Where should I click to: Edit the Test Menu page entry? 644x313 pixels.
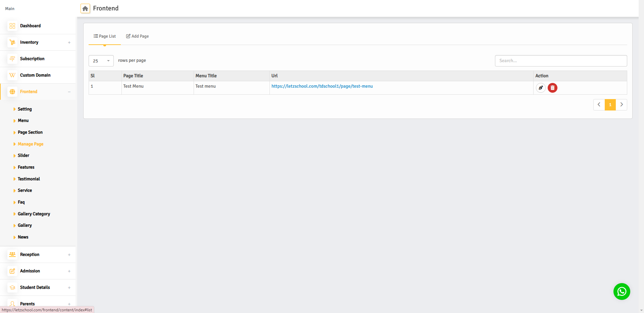tap(540, 88)
